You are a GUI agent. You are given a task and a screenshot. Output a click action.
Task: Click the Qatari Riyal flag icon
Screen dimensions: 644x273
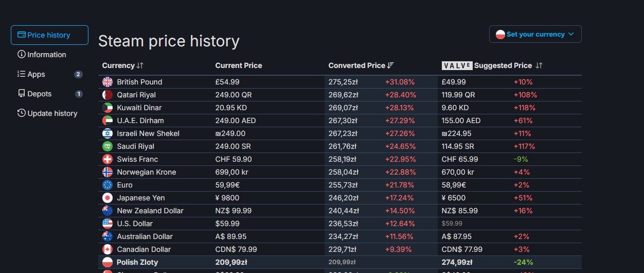108,95
